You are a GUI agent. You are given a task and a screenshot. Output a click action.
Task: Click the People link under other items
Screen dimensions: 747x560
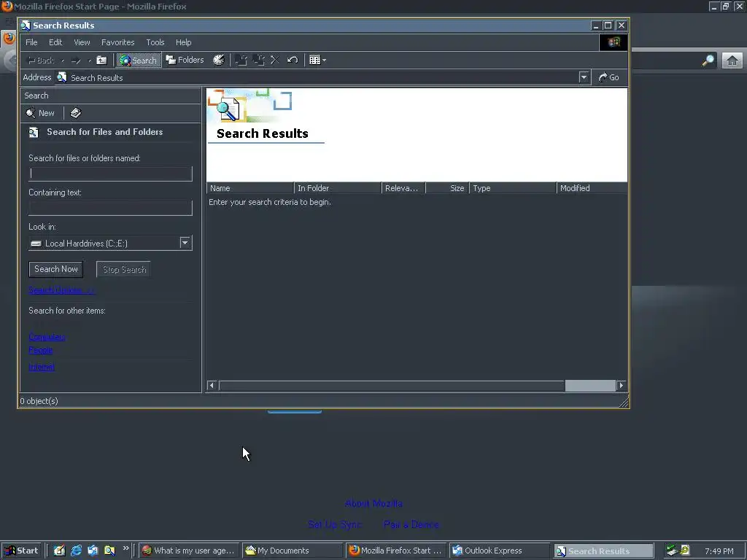41,350
